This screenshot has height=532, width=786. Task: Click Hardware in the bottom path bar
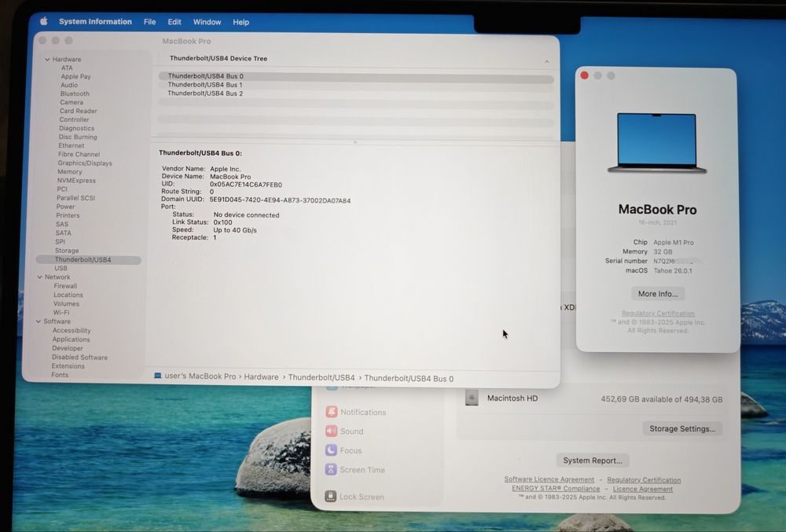click(x=261, y=377)
